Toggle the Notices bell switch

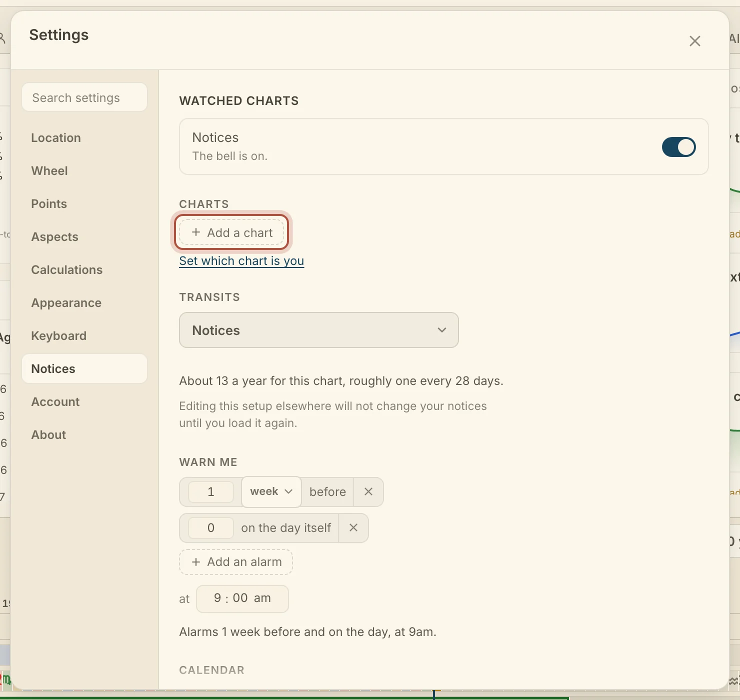click(678, 147)
